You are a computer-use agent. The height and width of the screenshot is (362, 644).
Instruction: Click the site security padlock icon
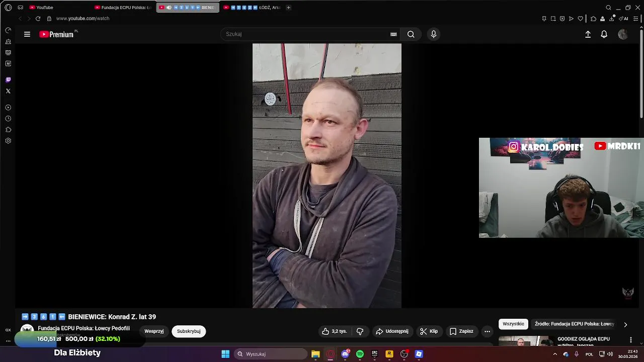(x=49, y=19)
